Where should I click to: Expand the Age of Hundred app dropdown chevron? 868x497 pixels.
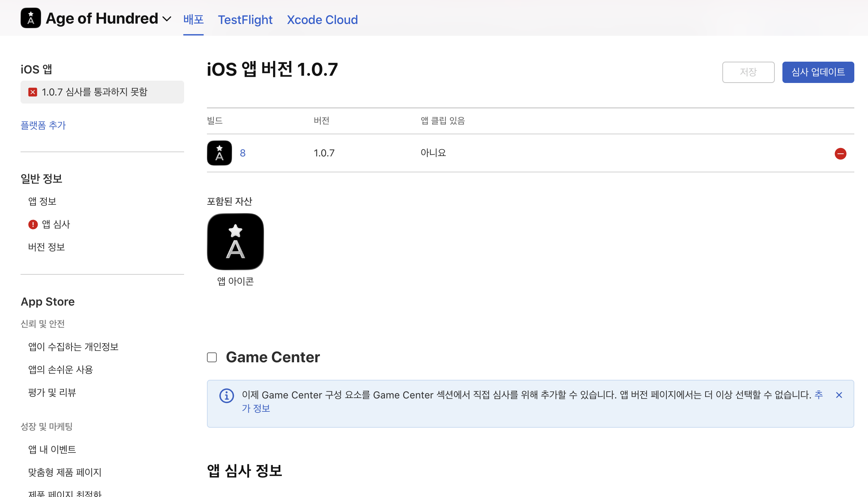(167, 19)
